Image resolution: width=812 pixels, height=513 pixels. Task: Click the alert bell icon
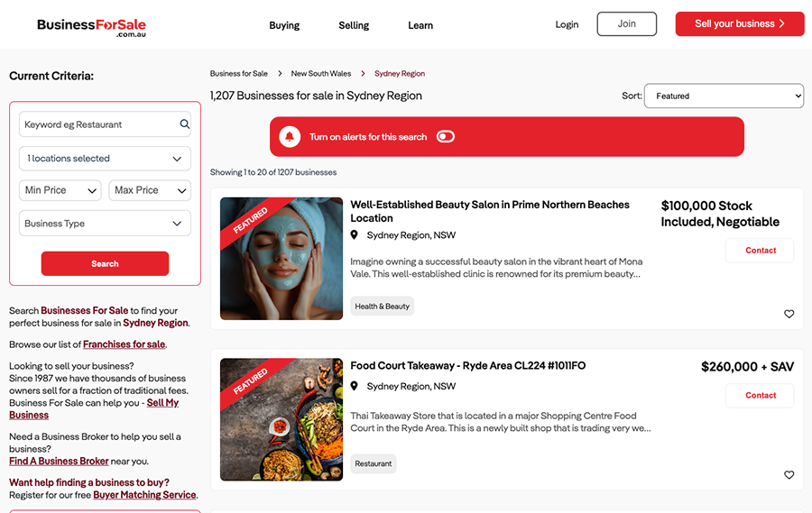290,137
